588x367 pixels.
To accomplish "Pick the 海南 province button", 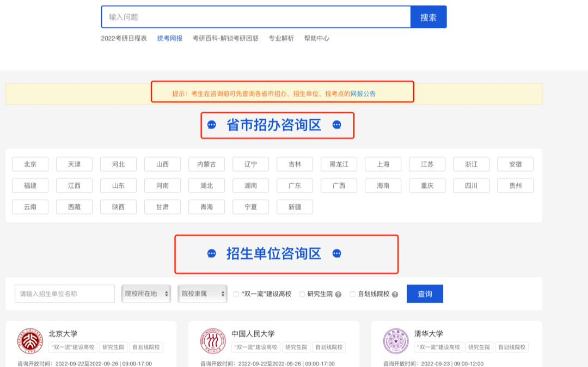I will pyautogui.click(x=383, y=186).
